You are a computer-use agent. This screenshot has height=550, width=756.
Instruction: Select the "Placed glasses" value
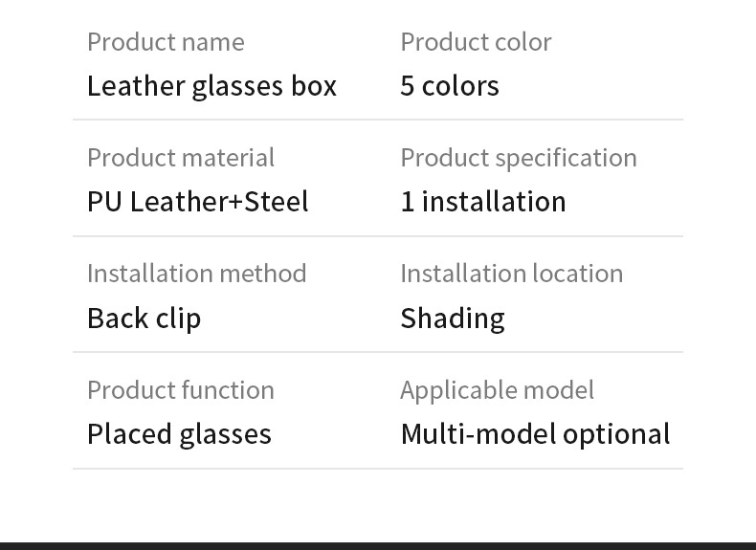click(x=179, y=434)
